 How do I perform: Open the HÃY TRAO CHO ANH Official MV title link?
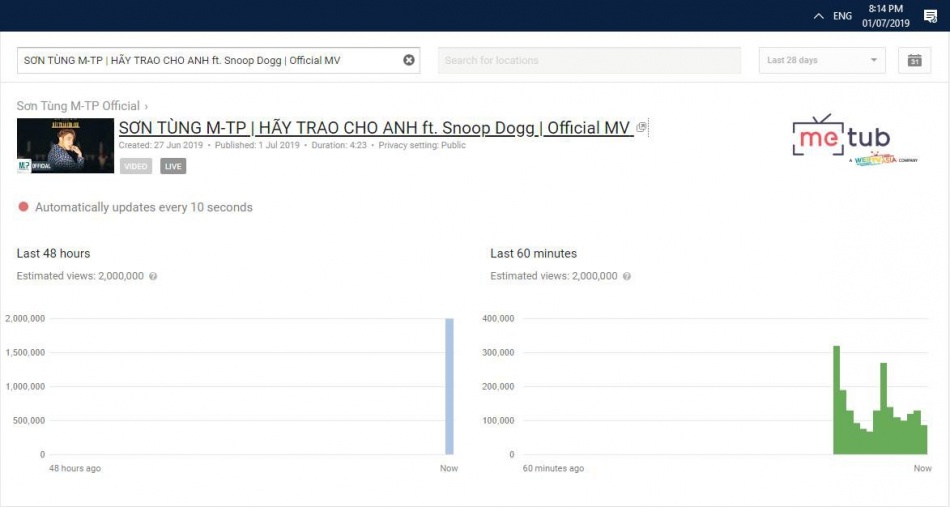click(x=376, y=128)
